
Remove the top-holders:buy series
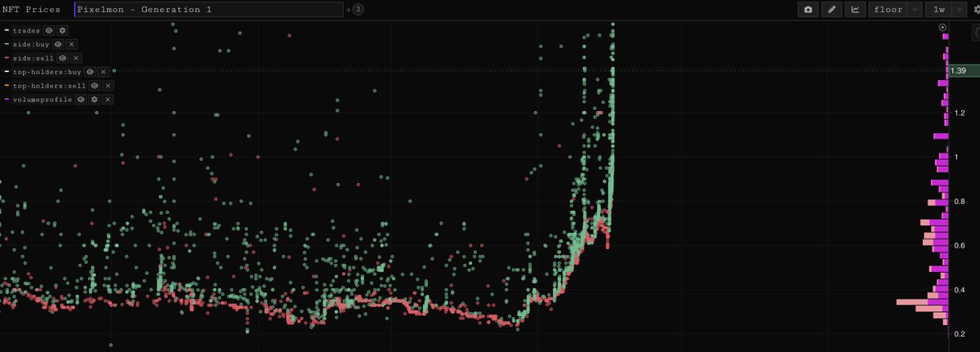pos(103,72)
